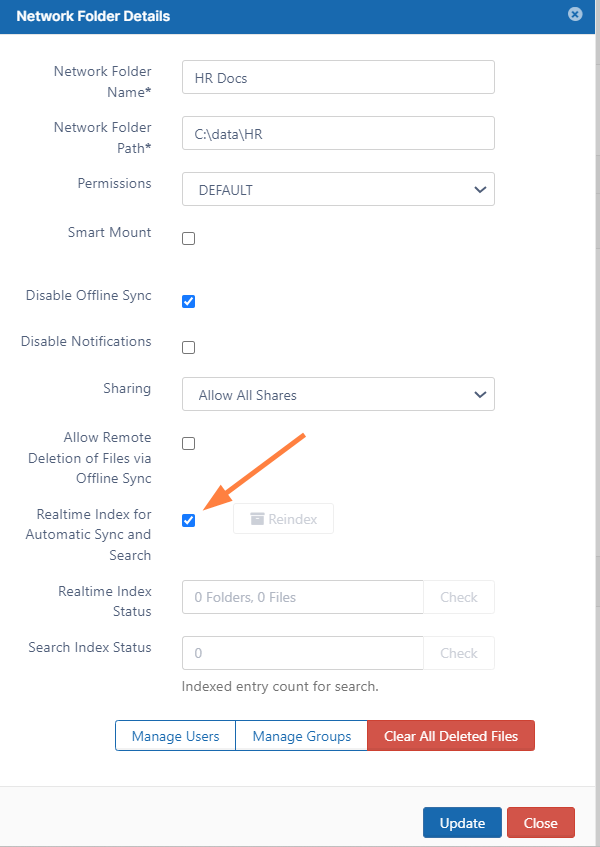Save changes with the Update button
The image size is (600, 847).
[x=462, y=823]
